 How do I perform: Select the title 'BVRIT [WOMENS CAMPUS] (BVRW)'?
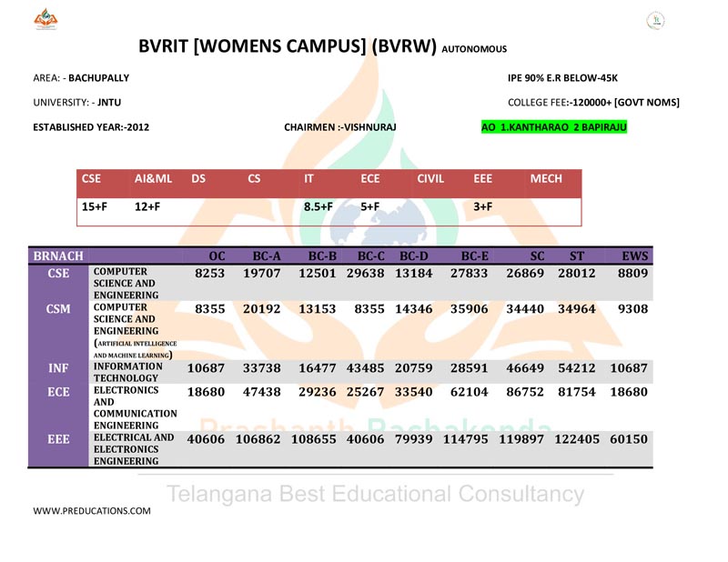click(x=288, y=46)
